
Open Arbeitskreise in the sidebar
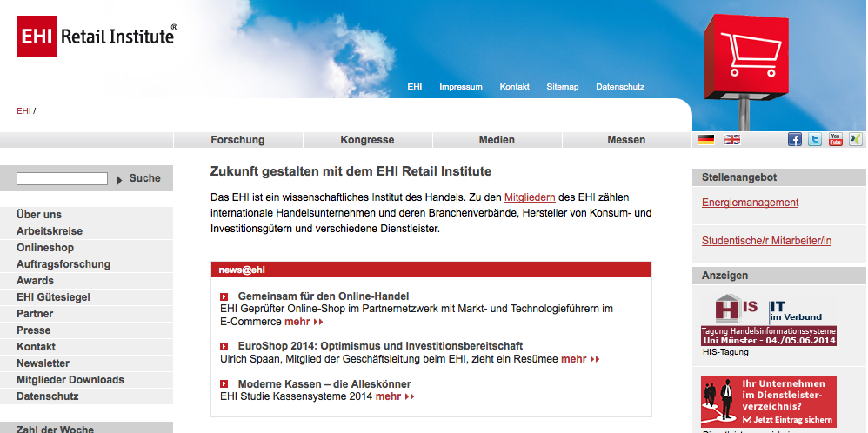click(86, 231)
